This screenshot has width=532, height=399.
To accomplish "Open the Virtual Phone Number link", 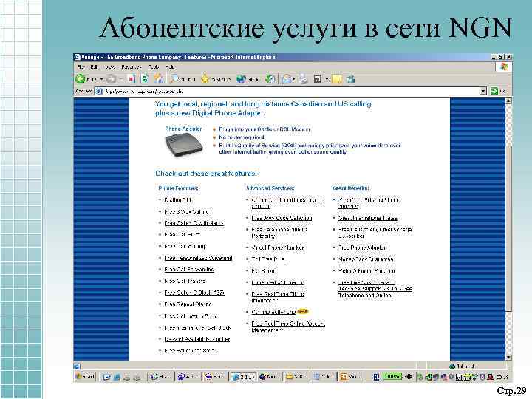I will pyautogui.click(x=278, y=248).
